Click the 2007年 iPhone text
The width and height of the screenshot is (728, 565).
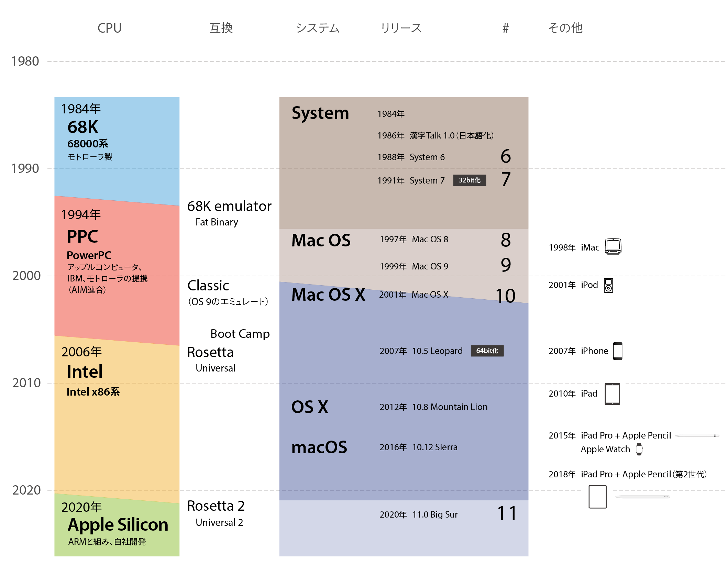578,351
